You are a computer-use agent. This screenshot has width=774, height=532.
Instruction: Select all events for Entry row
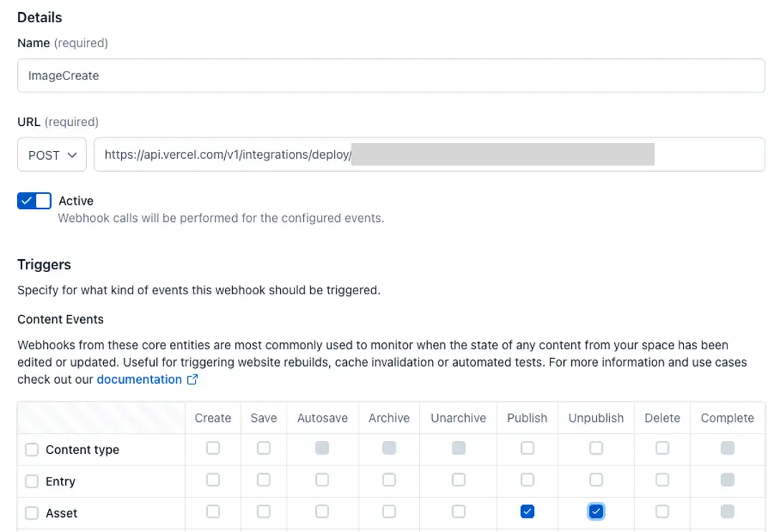pos(32,482)
